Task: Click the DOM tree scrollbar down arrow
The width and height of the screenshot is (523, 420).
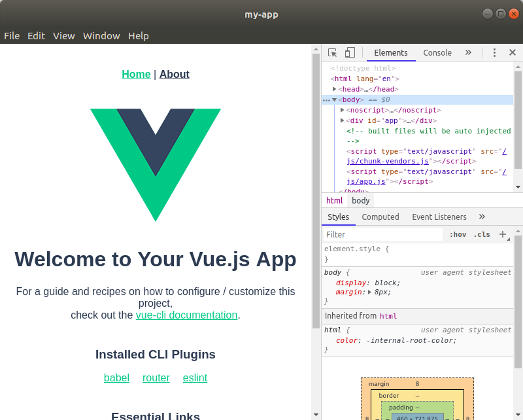Action: (x=518, y=187)
